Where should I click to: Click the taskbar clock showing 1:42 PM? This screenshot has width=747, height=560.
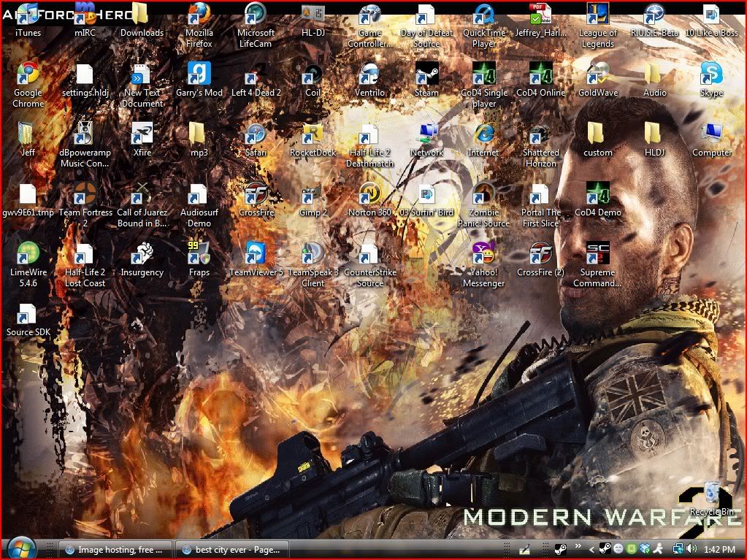[x=719, y=549]
